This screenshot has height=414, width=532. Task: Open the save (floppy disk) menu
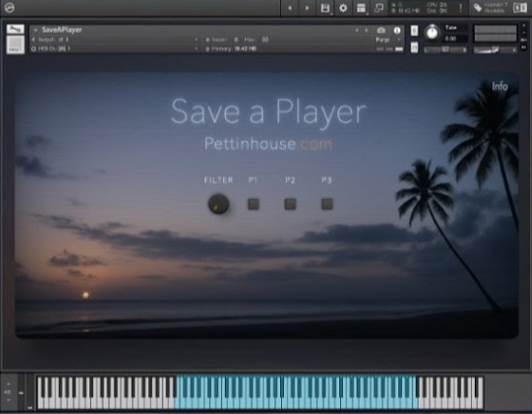(x=325, y=8)
